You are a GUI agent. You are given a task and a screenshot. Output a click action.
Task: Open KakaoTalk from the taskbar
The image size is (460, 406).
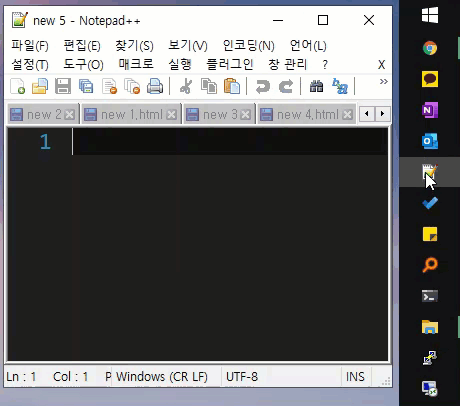430,79
